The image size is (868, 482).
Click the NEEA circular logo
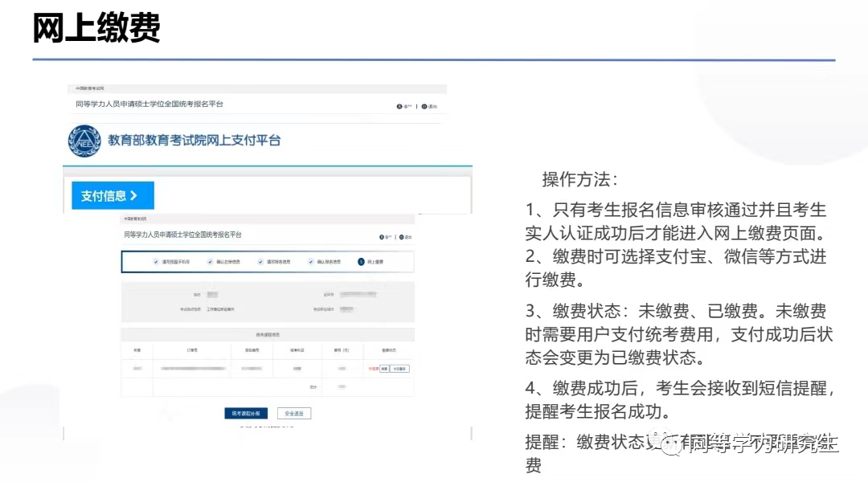coord(84,141)
